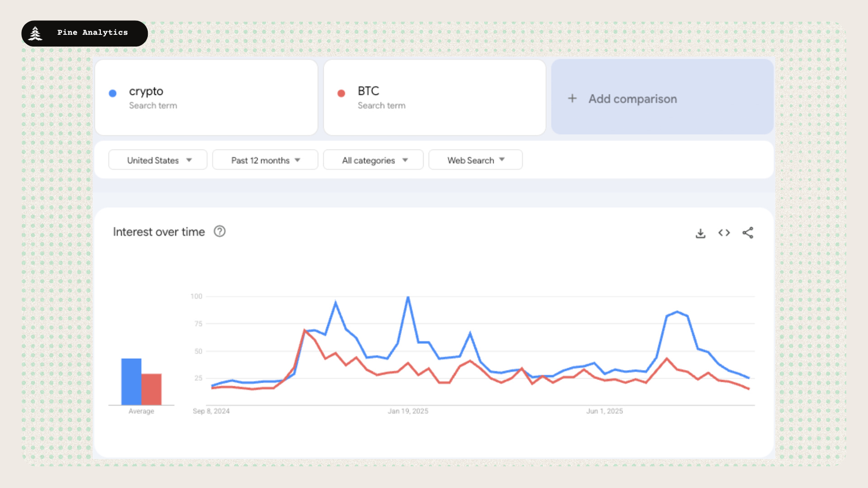Image resolution: width=868 pixels, height=488 pixels.
Task: Click the blue crypto average bar
Action: click(x=131, y=381)
